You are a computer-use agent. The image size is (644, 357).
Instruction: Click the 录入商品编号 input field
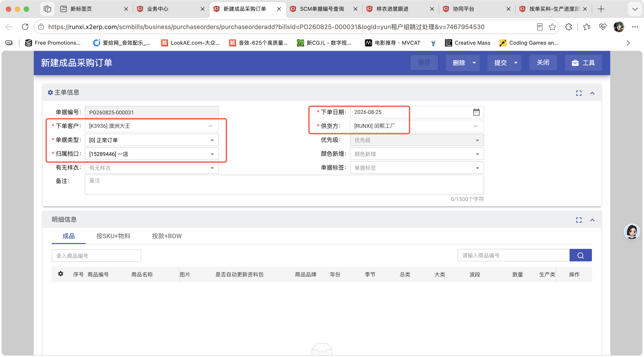tap(96, 256)
